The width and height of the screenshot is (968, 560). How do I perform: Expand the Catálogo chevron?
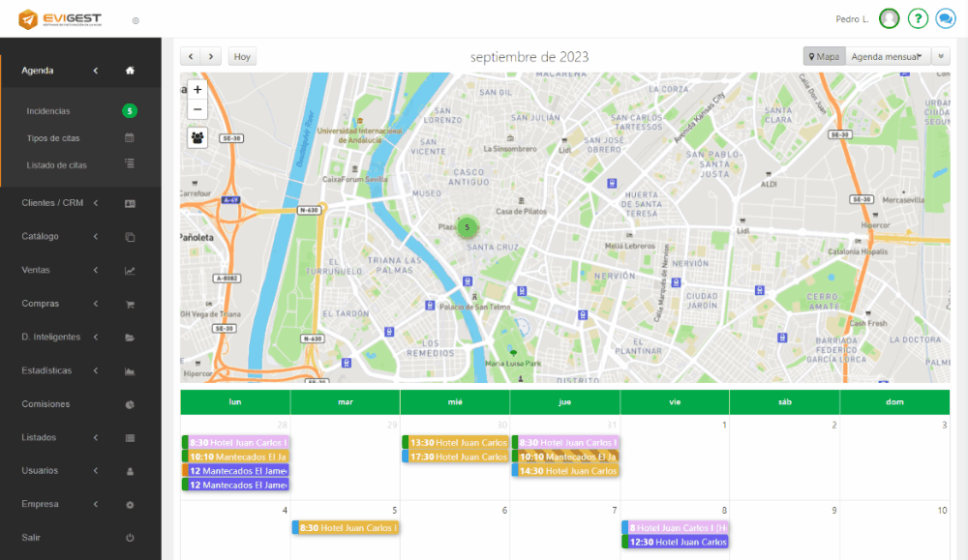(x=96, y=236)
